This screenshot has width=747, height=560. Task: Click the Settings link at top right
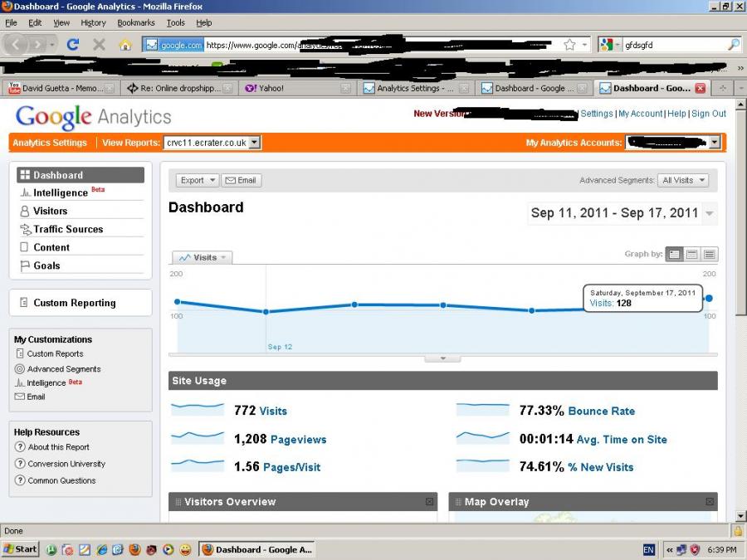pos(597,114)
